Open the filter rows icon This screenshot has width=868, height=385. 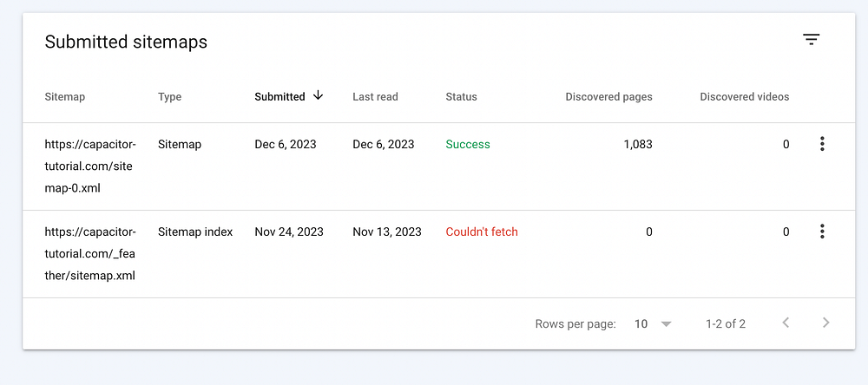click(811, 40)
